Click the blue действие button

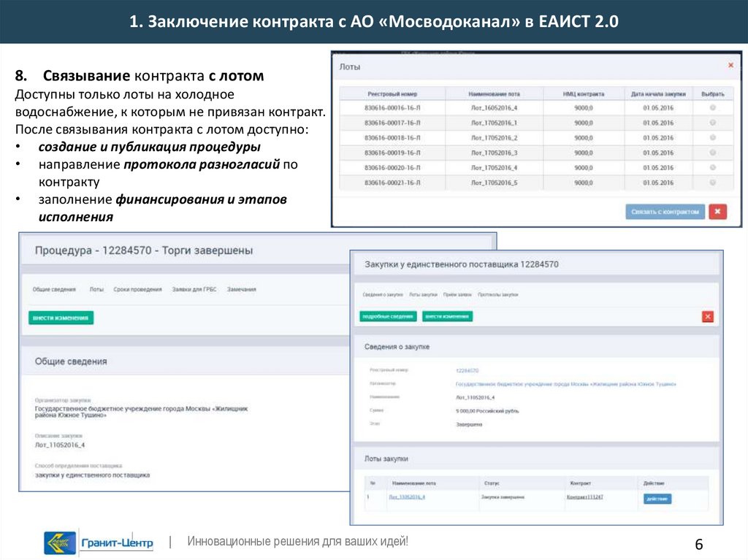pos(657,499)
